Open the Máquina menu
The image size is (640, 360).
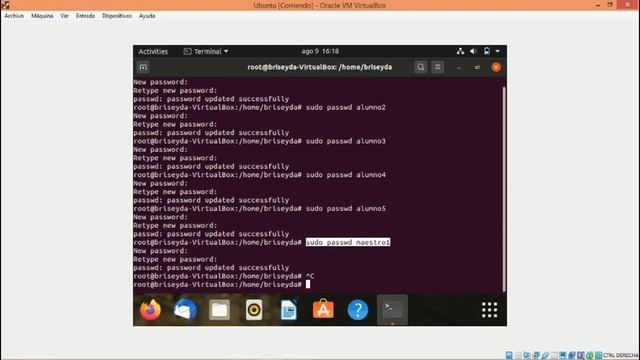tap(42, 16)
